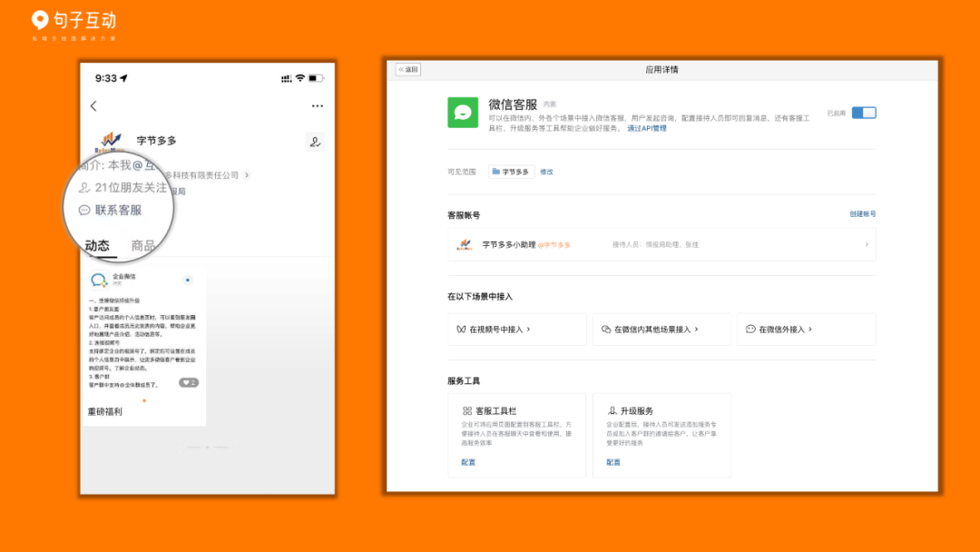
Task: Click 创建帐号 link
Action: 863,213
